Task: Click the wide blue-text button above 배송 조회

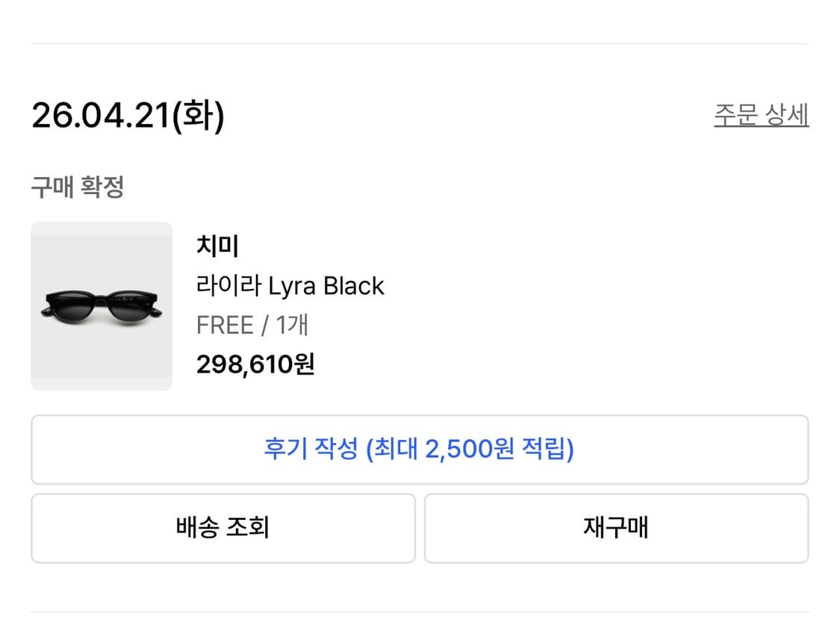Action: [420, 449]
